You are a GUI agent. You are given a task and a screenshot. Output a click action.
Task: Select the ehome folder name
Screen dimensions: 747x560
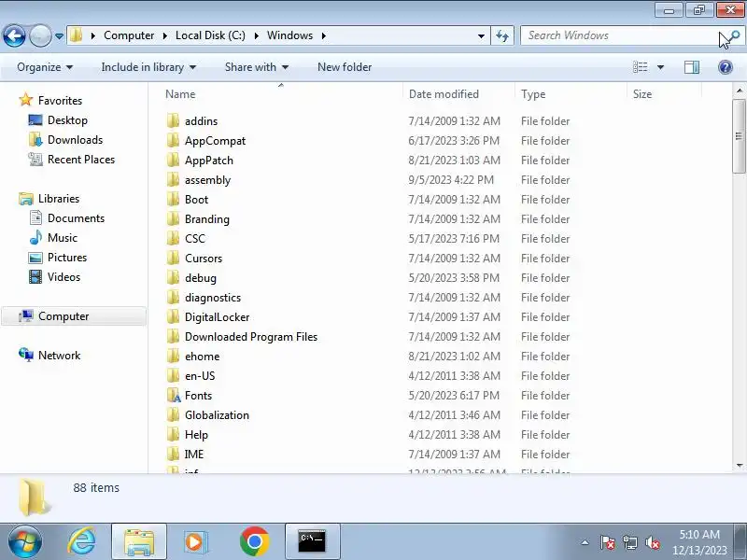(x=202, y=357)
